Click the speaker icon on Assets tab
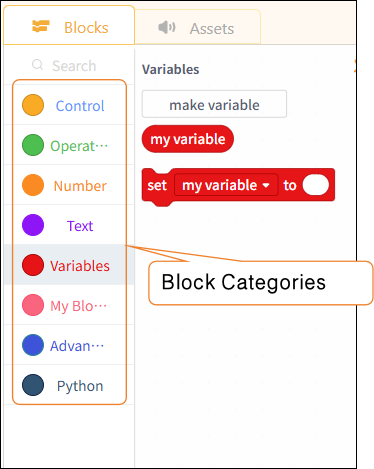The image size is (374, 469). tap(167, 27)
